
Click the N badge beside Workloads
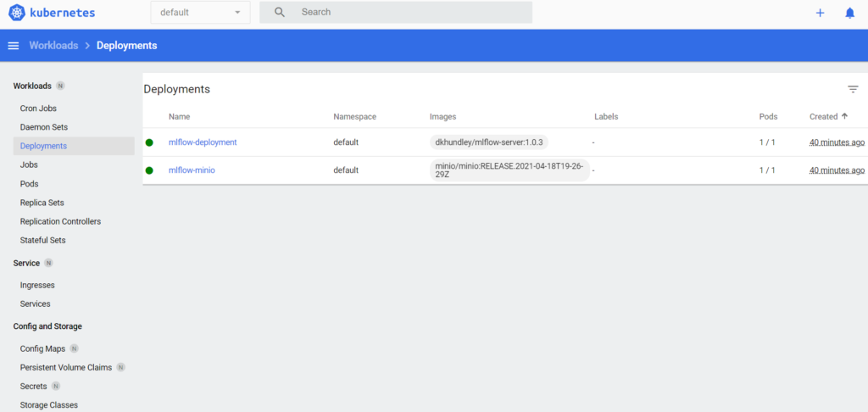click(x=60, y=86)
